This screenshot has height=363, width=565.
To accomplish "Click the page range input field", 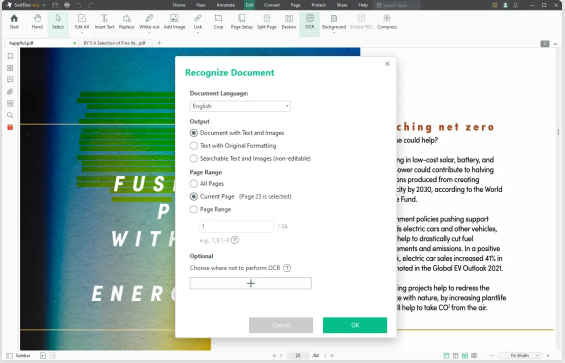I will [x=236, y=226].
